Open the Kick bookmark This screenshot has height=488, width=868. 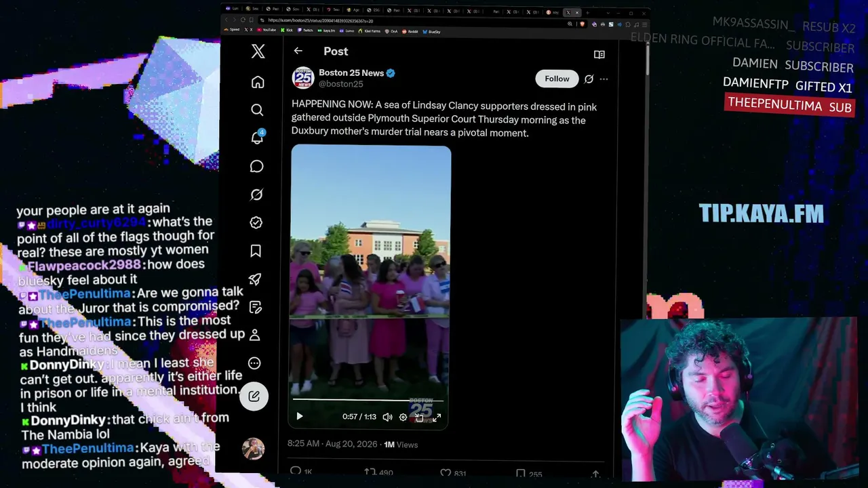[287, 30]
